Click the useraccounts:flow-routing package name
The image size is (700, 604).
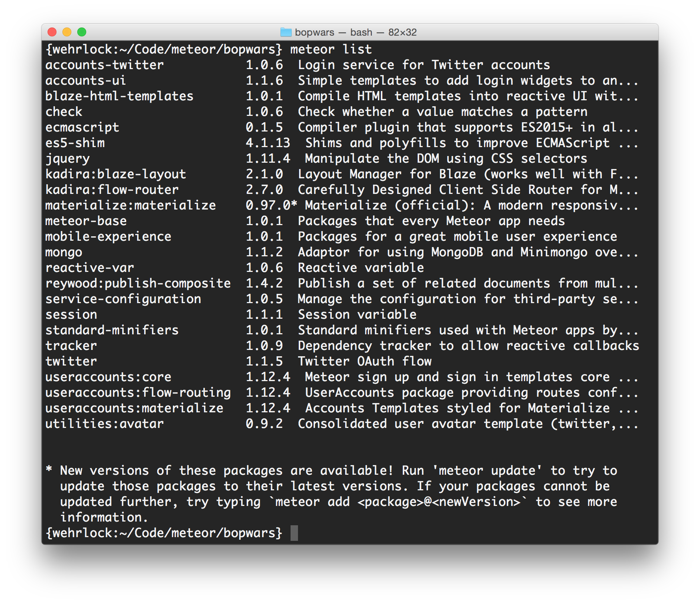[138, 393]
